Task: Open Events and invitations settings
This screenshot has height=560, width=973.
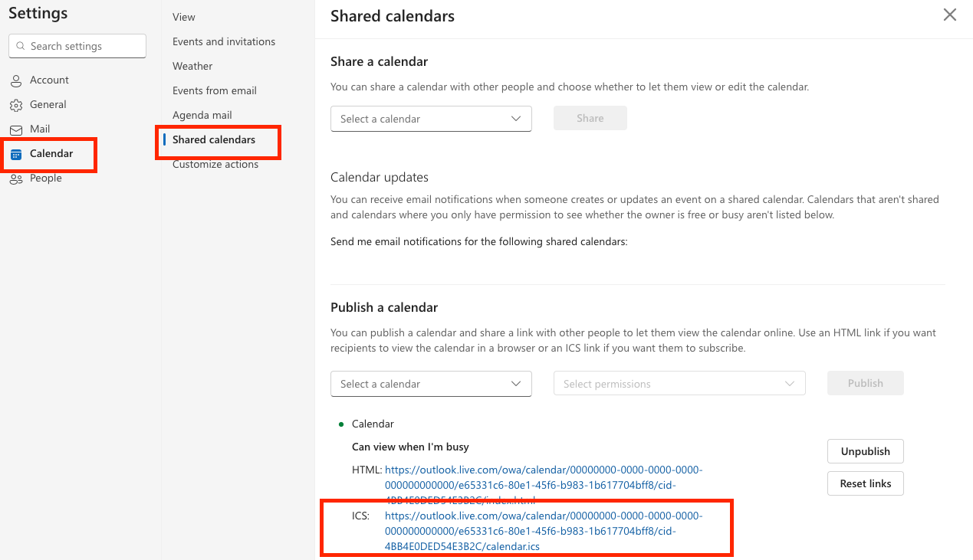Action: (224, 41)
